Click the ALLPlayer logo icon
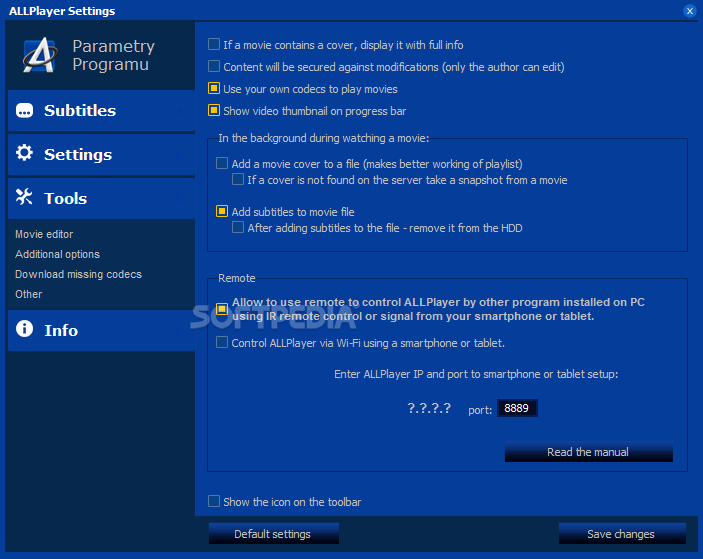 tap(40, 55)
